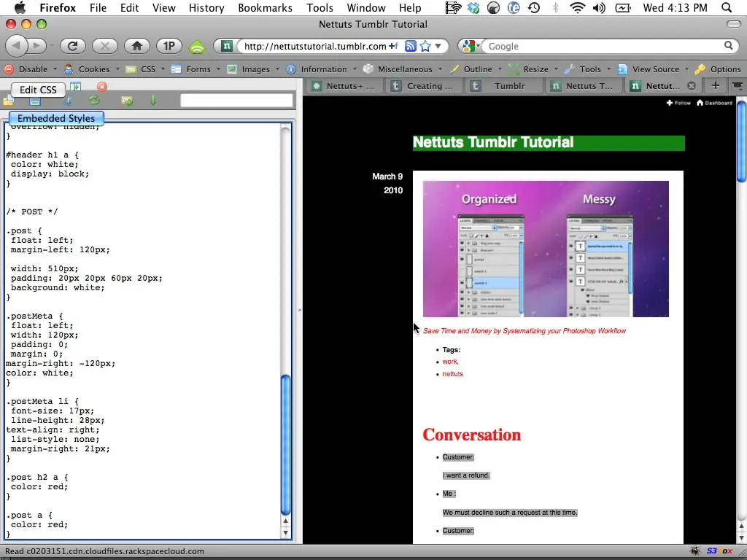Open the Time Machine menu bar icon

coord(534,7)
